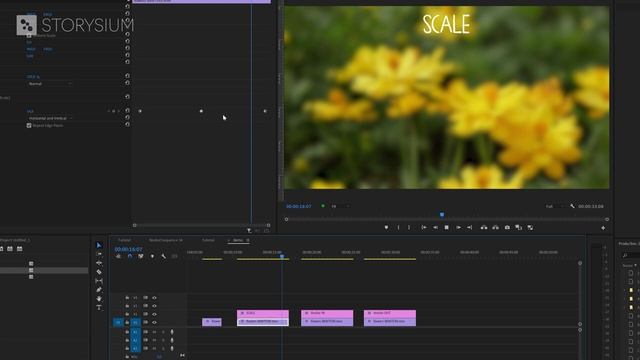Screen dimensions: 640x360
Task: Select the Track Select Forward tool
Action: [99, 254]
